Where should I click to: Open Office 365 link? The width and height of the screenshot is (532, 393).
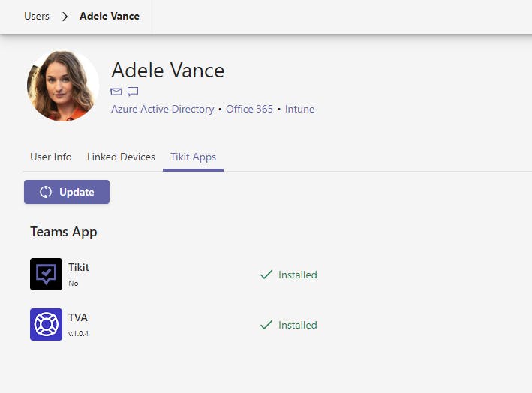click(249, 109)
